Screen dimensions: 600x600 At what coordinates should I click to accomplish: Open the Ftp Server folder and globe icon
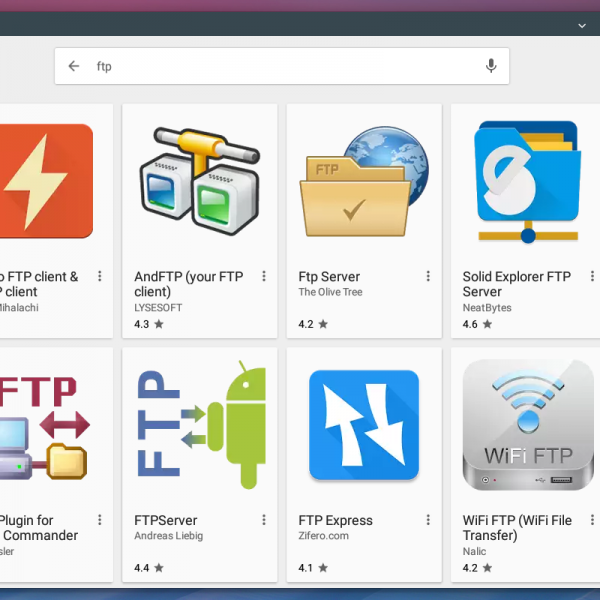pos(364,181)
